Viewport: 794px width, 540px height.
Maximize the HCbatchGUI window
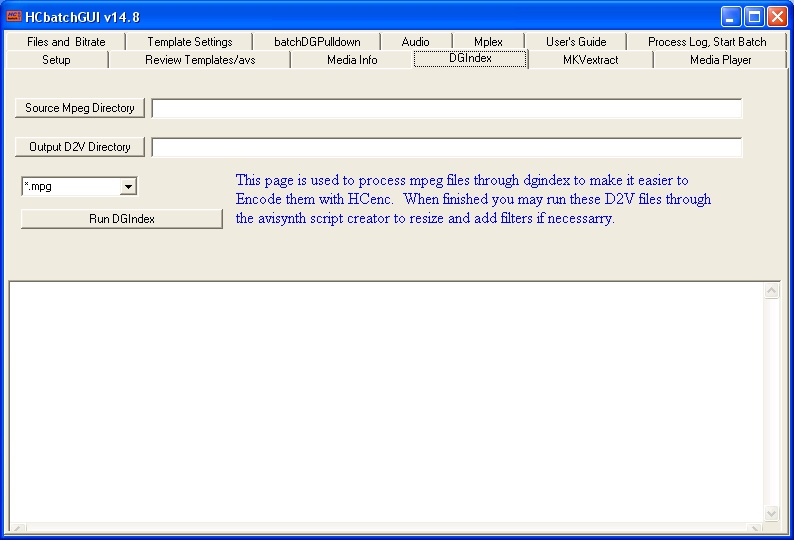click(x=753, y=17)
